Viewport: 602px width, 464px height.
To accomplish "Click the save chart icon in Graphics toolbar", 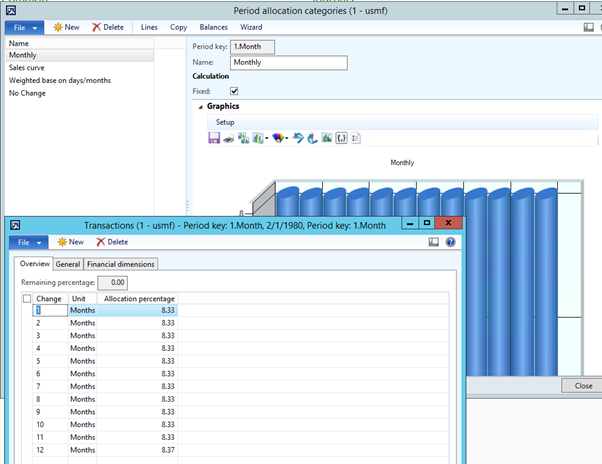I will pyautogui.click(x=214, y=138).
